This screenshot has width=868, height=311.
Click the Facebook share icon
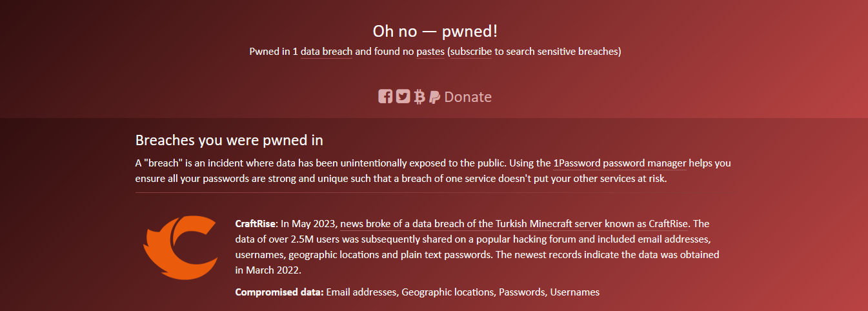tap(385, 97)
